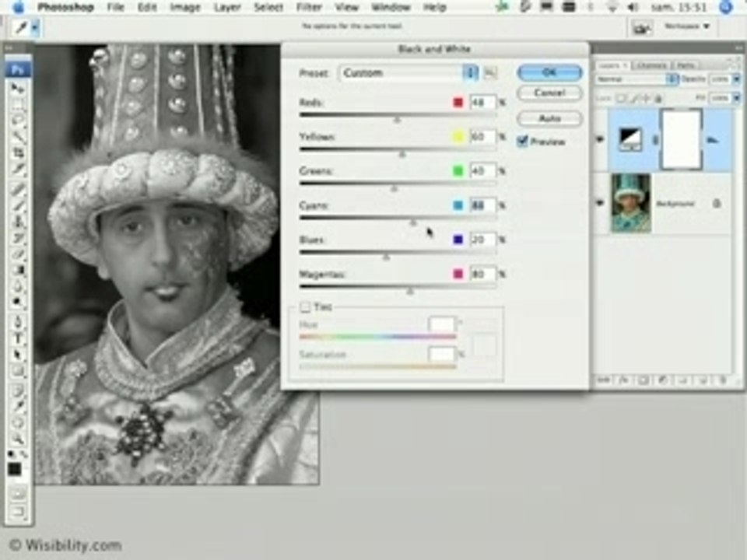Image resolution: width=747 pixels, height=560 pixels.
Task: Open the Apple menu
Action: (17, 7)
